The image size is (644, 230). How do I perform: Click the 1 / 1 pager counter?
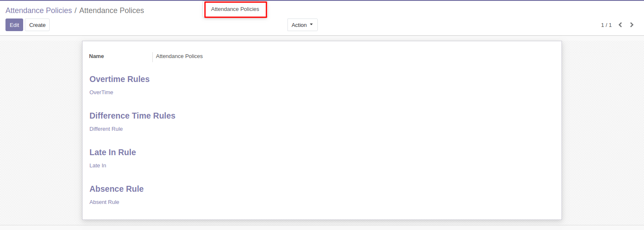click(606, 25)
